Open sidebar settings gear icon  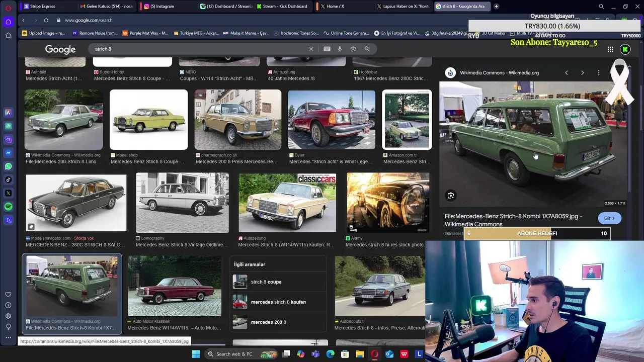(8, 316)
